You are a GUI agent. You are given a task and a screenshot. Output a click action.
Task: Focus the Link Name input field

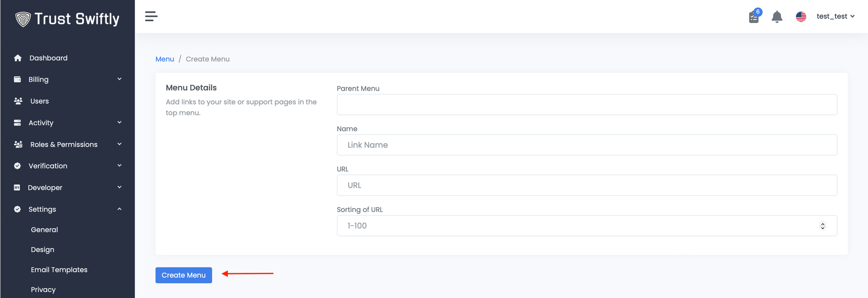(587, 145)
